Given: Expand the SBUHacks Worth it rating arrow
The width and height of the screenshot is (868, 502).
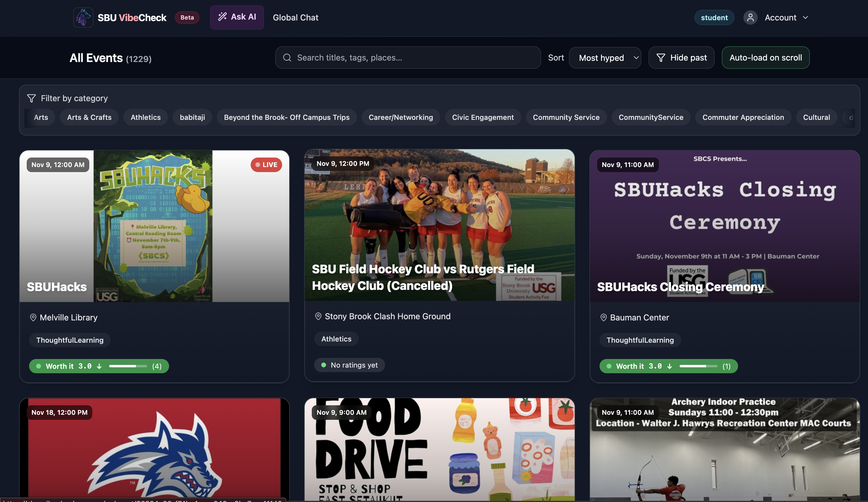Looking at the screenshot, I should click(99, 366).
